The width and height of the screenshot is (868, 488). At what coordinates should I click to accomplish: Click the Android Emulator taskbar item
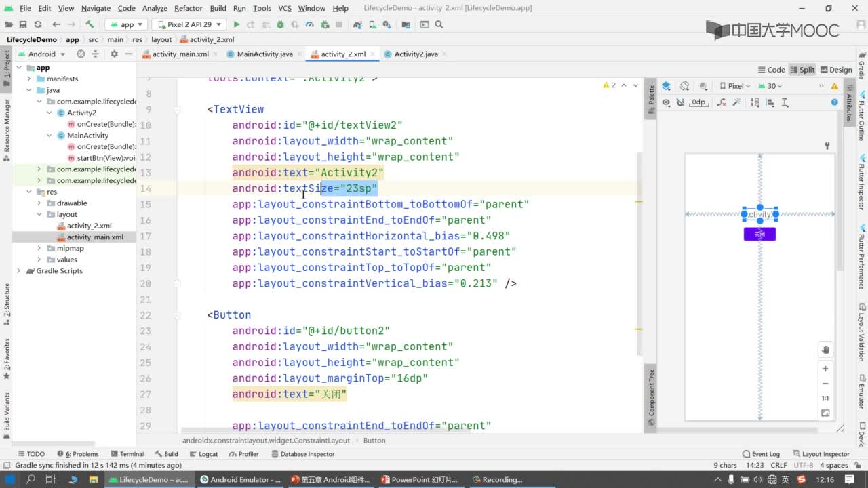[240, 479]
